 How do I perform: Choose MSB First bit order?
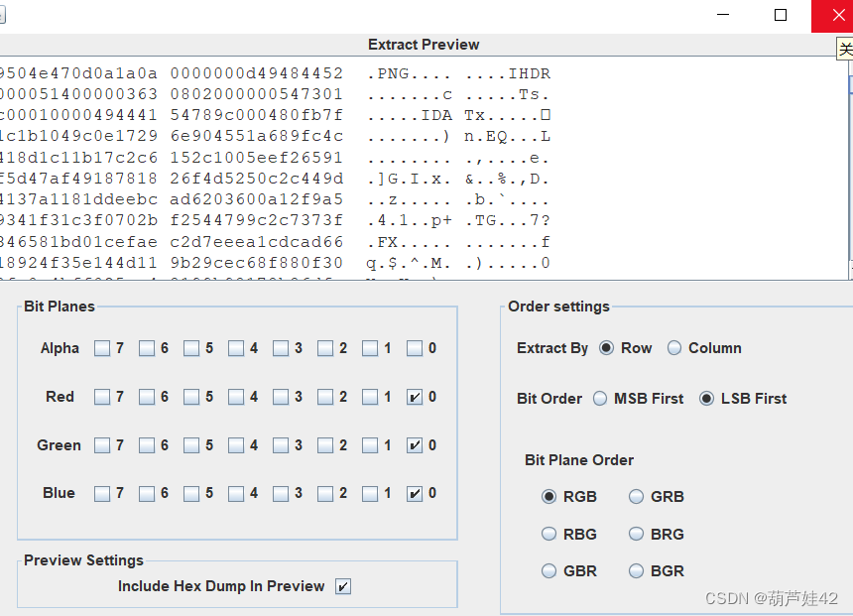coord(600,399)
